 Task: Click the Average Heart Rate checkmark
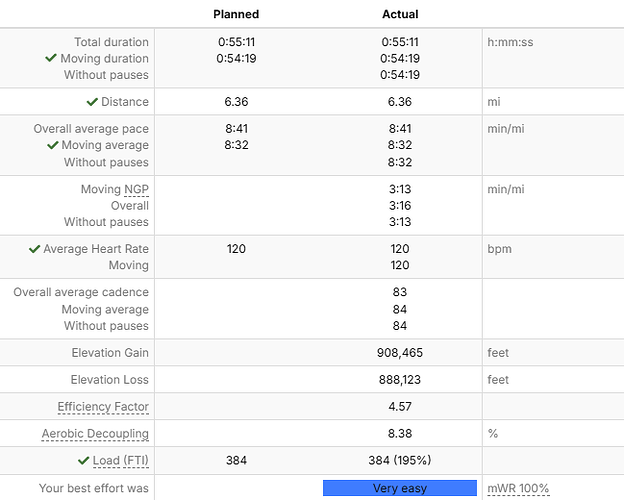35,249
